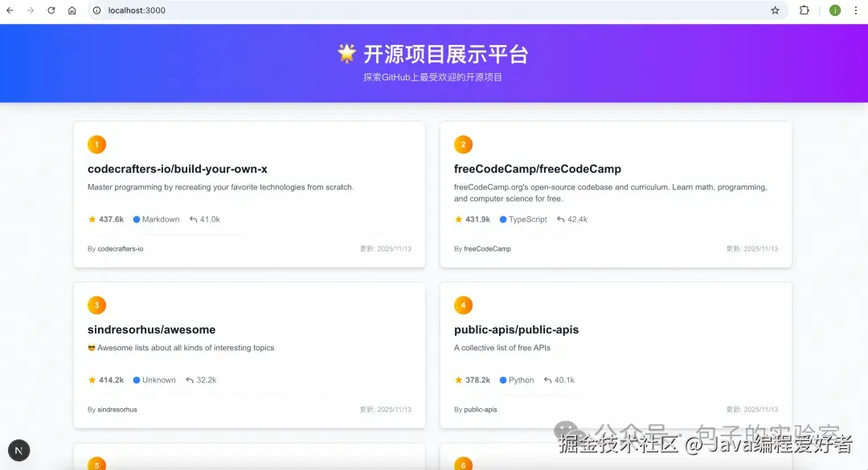Click the blue dot beside Unknown
Image resolution: width=868 pixels, height=470 pixels.
click(136, 380)
